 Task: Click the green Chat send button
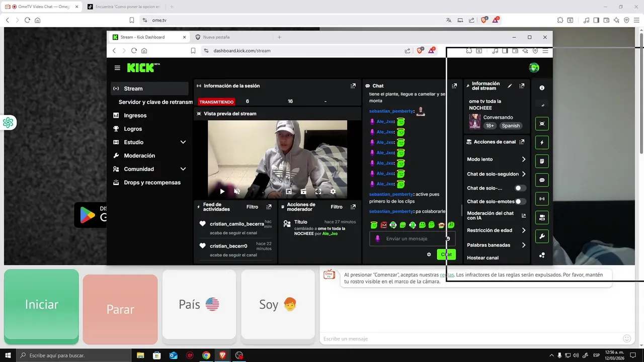446,254
